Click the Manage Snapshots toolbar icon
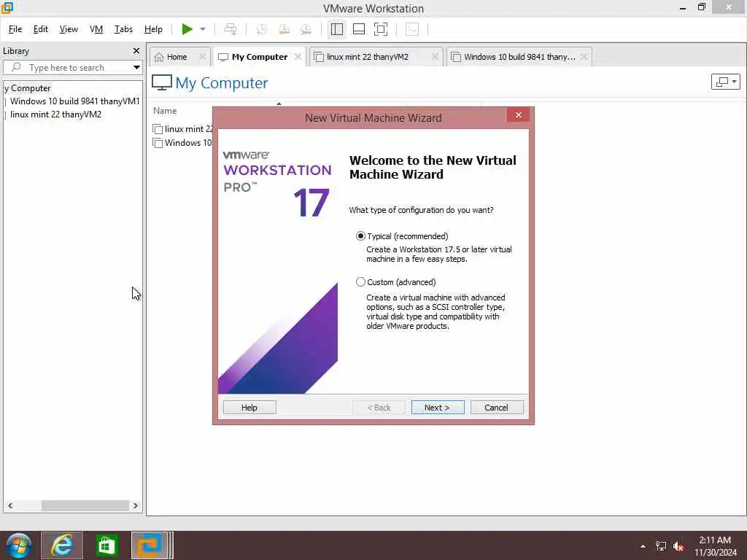The height and width of the screenshot is (560, 747). pyautogui.click(x=306, y=29)
